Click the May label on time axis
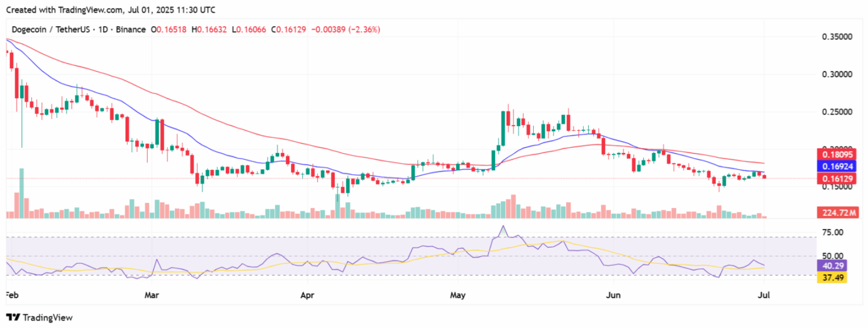 point(457,295)
